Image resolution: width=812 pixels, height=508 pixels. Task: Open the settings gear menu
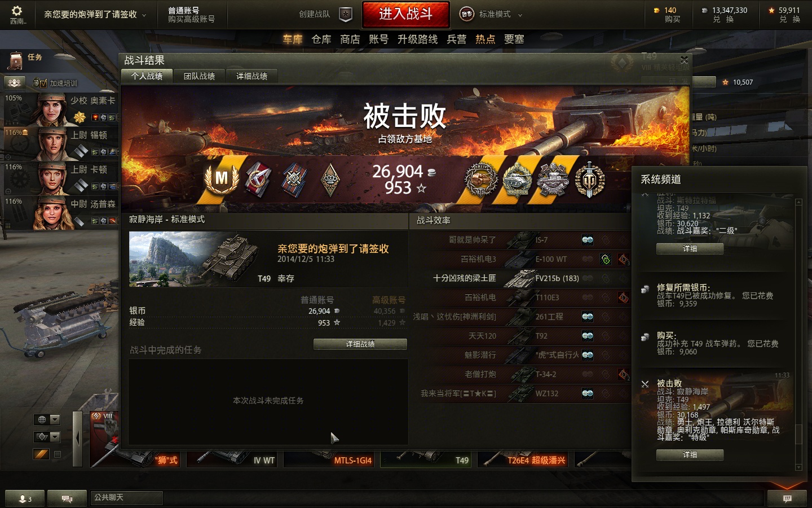pyautogui.click(x=17, y=11)
